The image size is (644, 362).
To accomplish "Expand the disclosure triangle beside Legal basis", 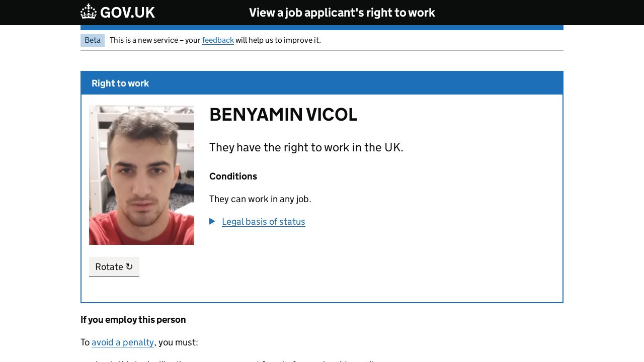I will pos(212,221).
